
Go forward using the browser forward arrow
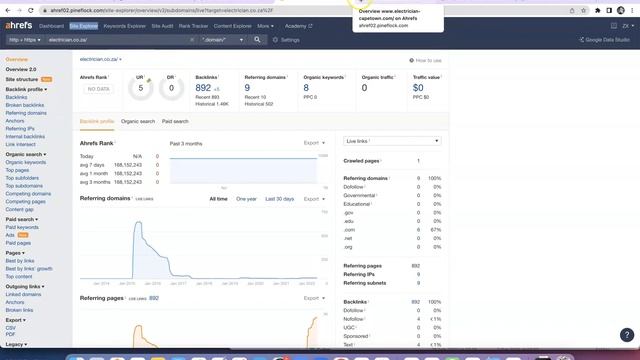(x=19, y=10)
